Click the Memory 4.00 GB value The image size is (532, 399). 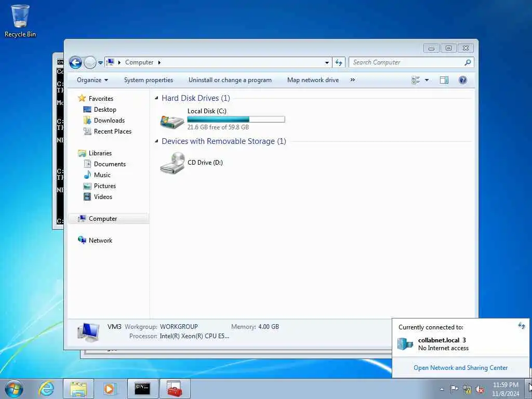pyautogui.click(x=269, y=327)
